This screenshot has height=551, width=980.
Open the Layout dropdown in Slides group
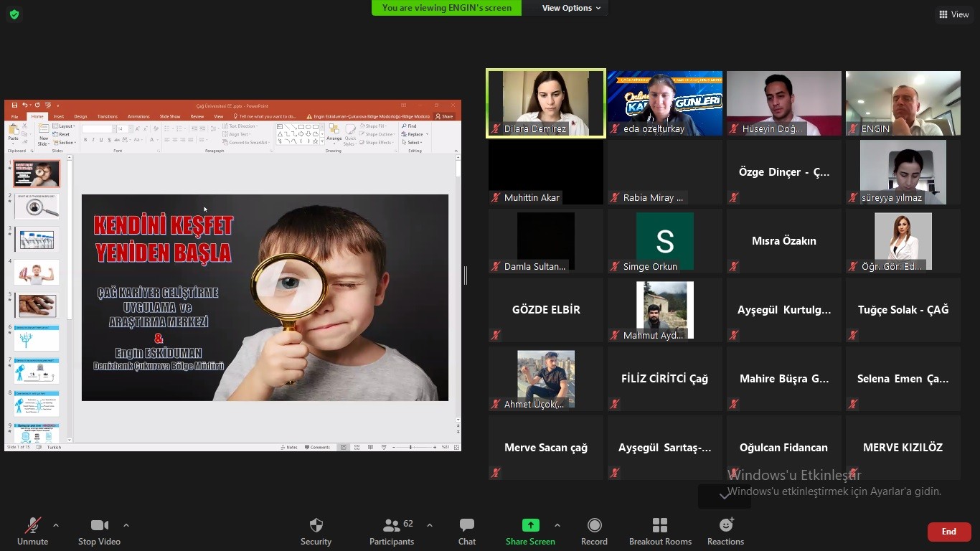pos(64,126)
